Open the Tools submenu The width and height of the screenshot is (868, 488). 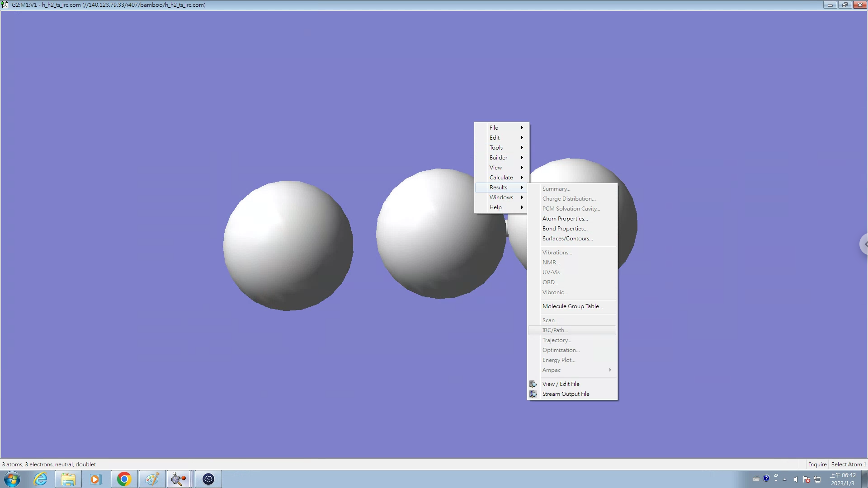click(x=501, y=148)
